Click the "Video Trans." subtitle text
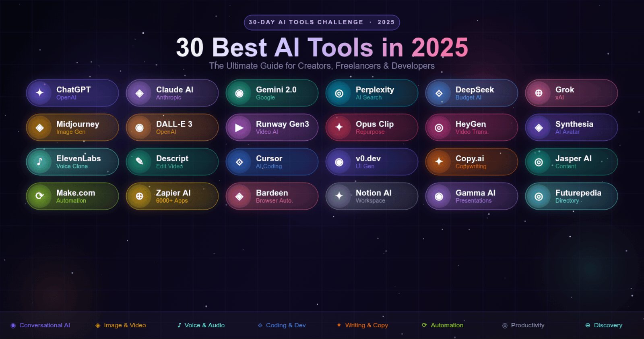The width and height of the screenshot is (644, 339). pos(472,132)
